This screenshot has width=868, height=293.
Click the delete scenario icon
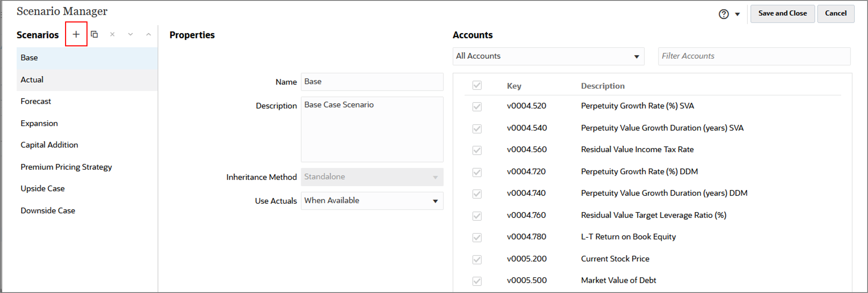(112, 34)
